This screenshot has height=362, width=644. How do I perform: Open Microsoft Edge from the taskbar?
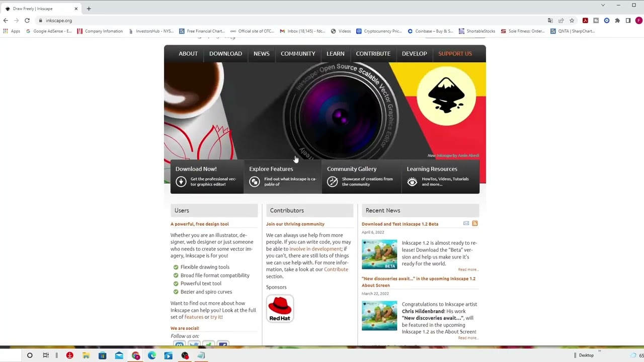point(152,355)
